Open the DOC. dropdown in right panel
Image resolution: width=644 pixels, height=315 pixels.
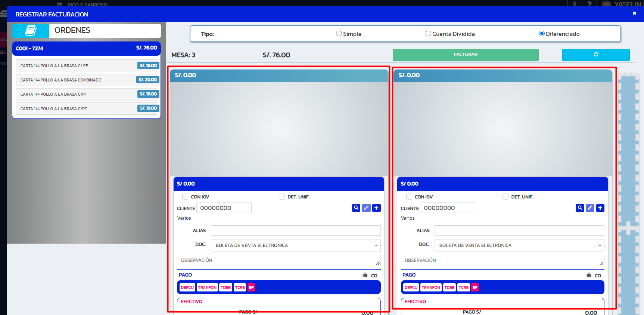coord(519,245)
